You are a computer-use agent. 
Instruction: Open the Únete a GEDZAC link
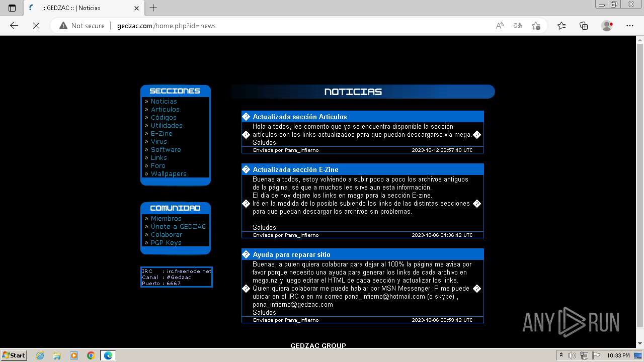click(x=179, y=226)
